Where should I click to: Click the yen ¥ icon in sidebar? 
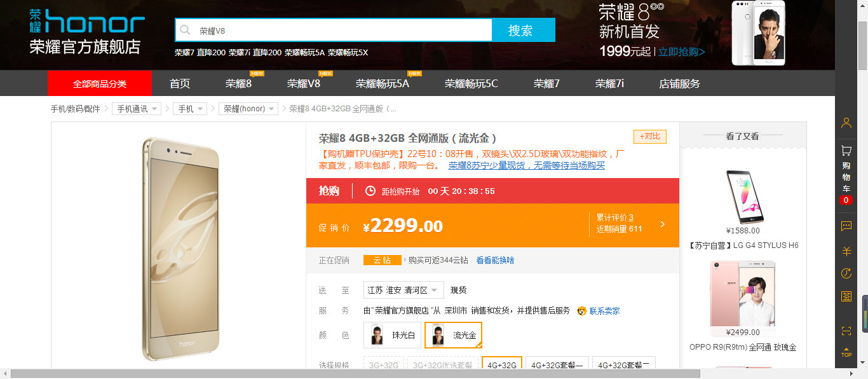(x=846, y=251)
